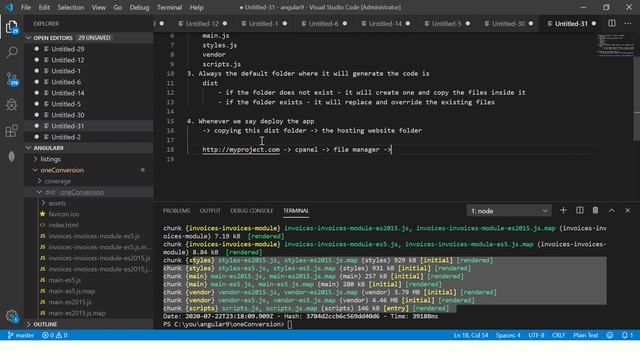The width and height of the screenshot is (640, 360).
Task: Click errors and warnings count in status bar
Action: coord(54,335)
